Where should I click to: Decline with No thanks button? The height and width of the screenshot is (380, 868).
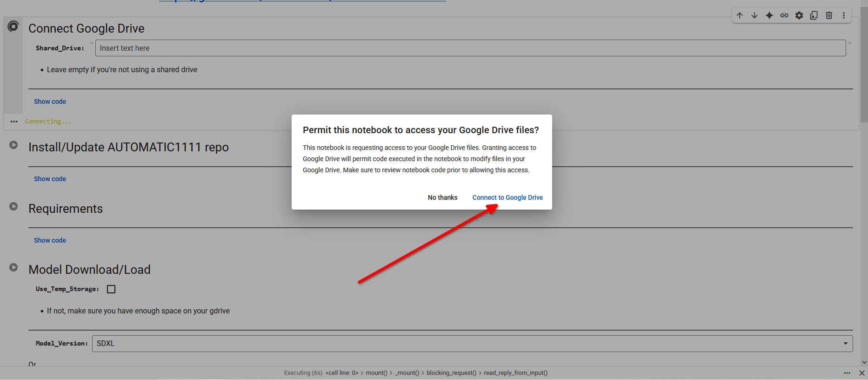pos(442,197)
